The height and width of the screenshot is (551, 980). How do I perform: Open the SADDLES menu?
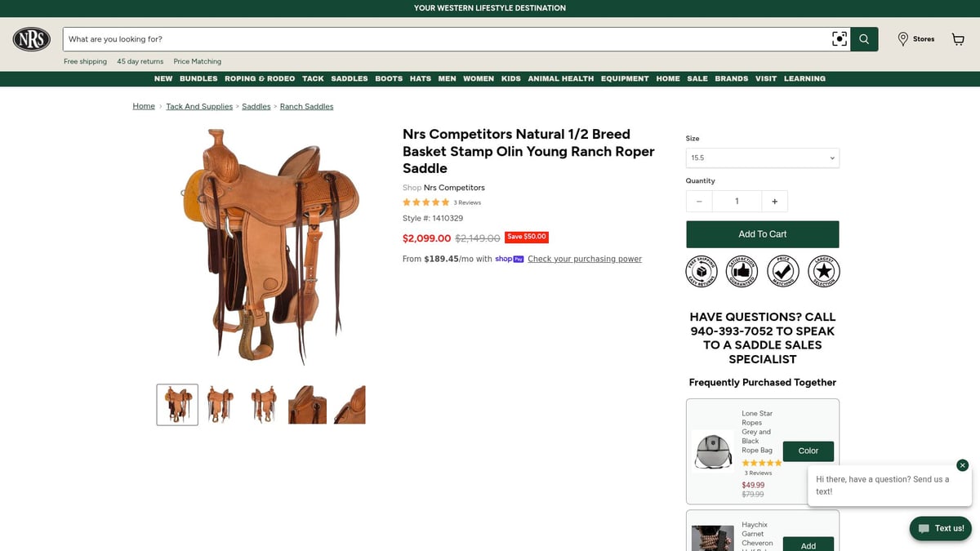pos(350,78)
